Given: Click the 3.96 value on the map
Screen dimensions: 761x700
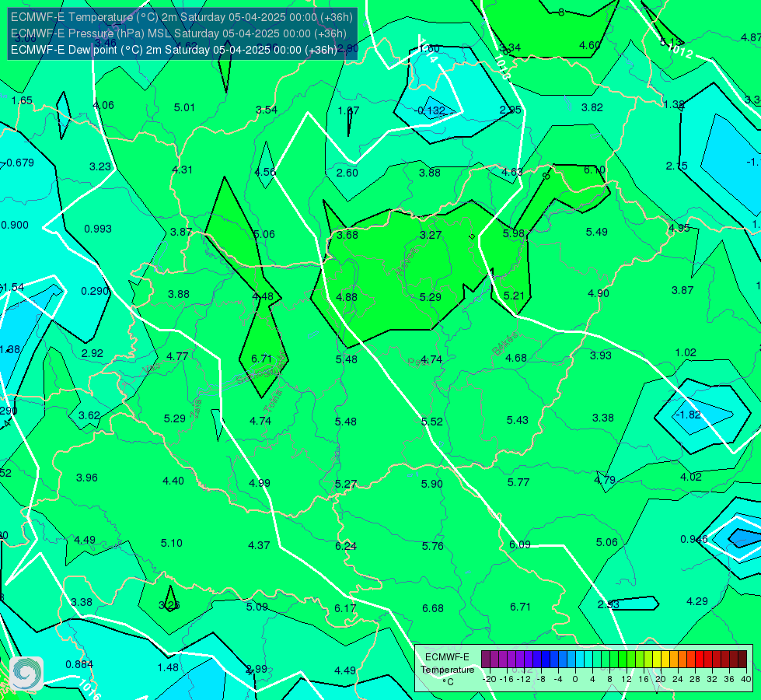Looking at the screenshot, I should tap(87, 478).
